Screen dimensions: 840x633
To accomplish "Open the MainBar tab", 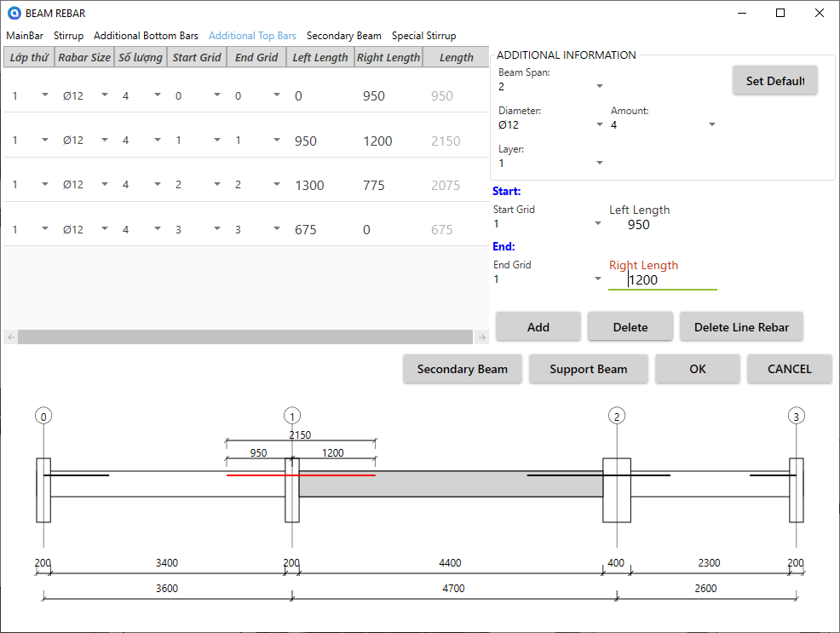I will [x=25, y=36].
